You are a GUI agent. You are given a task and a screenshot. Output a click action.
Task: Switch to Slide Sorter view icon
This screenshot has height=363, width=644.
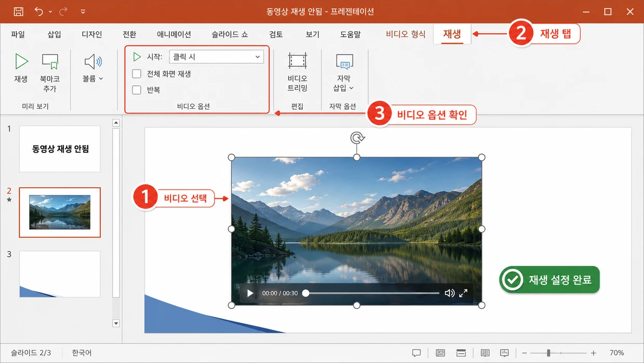click(461, 353)
